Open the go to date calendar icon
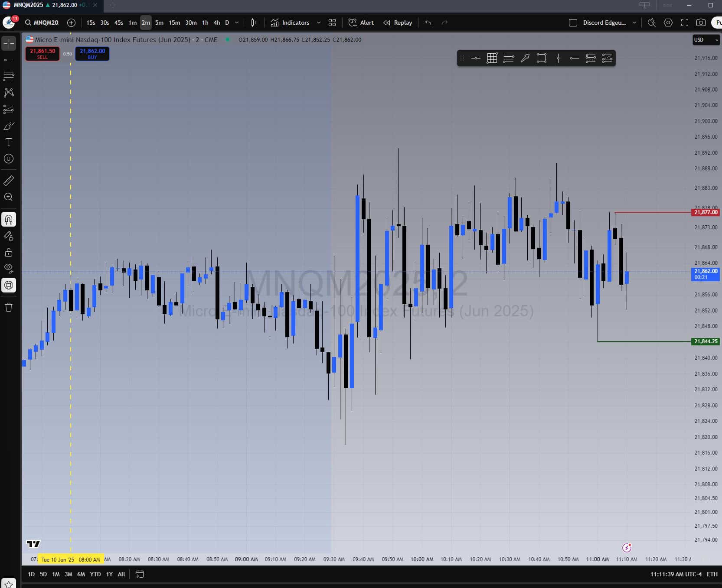Screen dimensions: 722x588 pos(139,574)
